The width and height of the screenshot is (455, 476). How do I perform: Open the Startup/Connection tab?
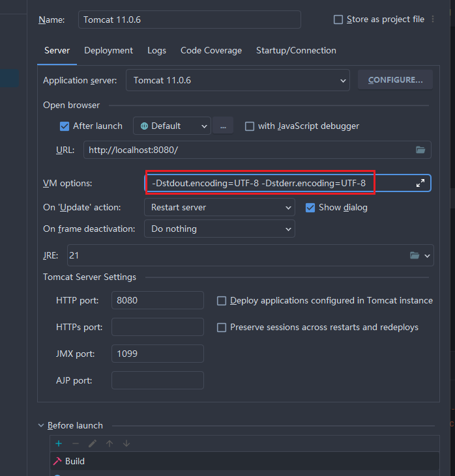pyautogui.click(x=296, y=50)
